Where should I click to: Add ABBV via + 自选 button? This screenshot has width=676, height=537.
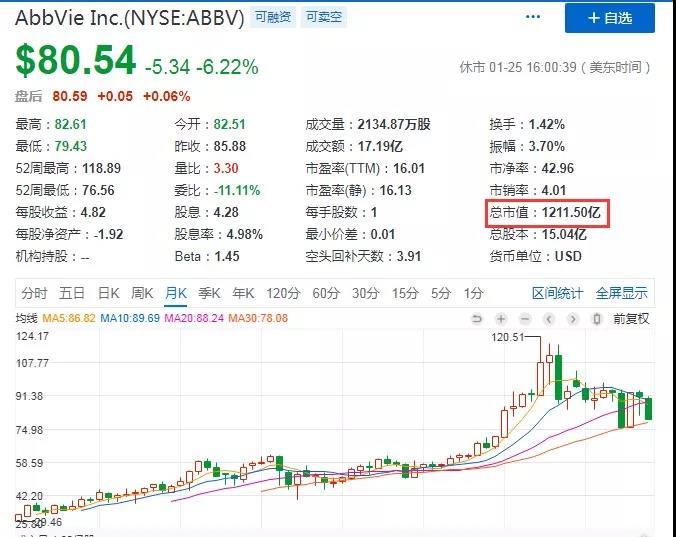[x=610, y=18]
